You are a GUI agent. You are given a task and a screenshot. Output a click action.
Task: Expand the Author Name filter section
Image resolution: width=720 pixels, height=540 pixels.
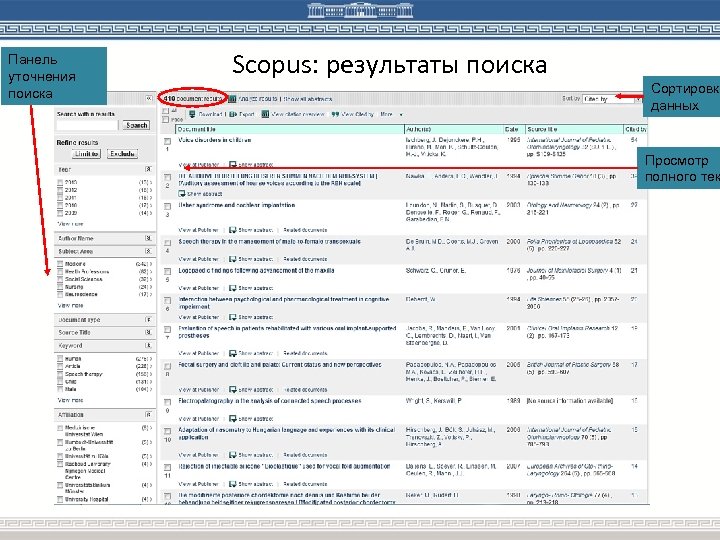tap(148, 238)
